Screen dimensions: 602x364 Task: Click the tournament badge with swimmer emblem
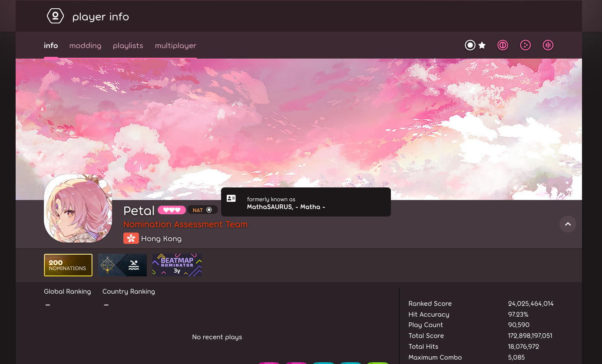point(122,265)
